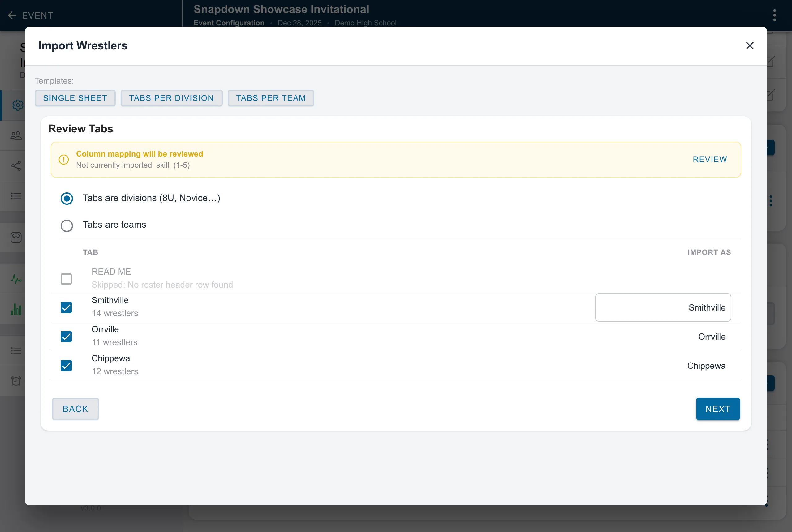Click the share icon in the sidebar
792x532 pixels.
point(16,165)
